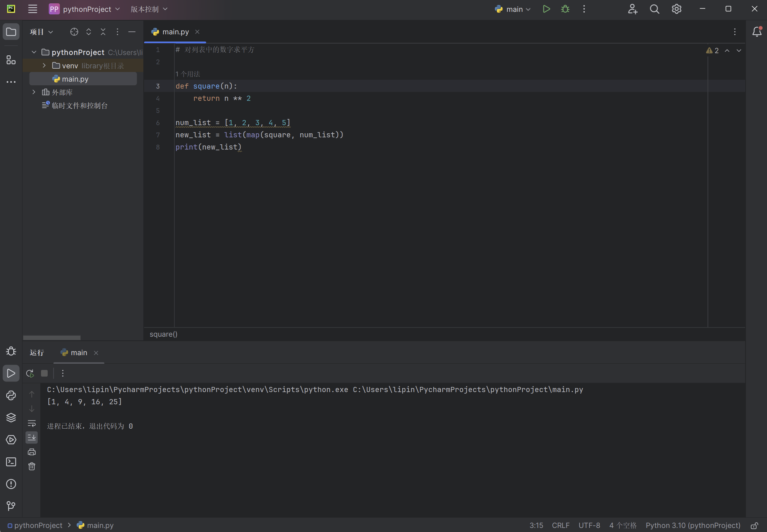The width and height of the screenshot is (767, 532).
Task: Open the Services tool window
Action: point(11,440)
